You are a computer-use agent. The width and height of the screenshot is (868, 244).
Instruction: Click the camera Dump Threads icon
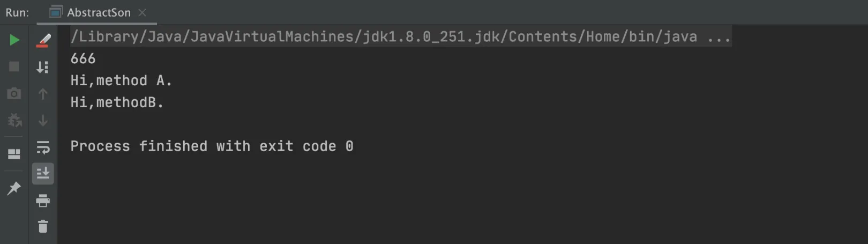14,93
